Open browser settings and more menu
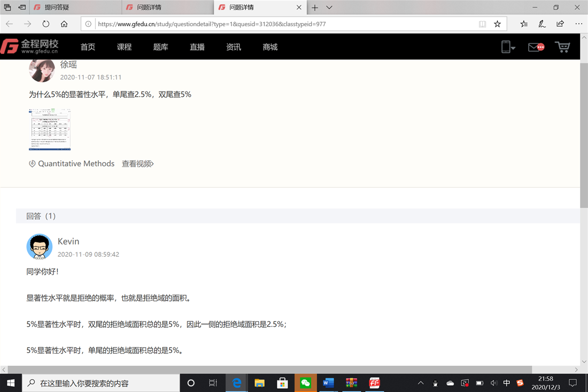The height and width of the screenshot is (392, 588). point(578,24)
